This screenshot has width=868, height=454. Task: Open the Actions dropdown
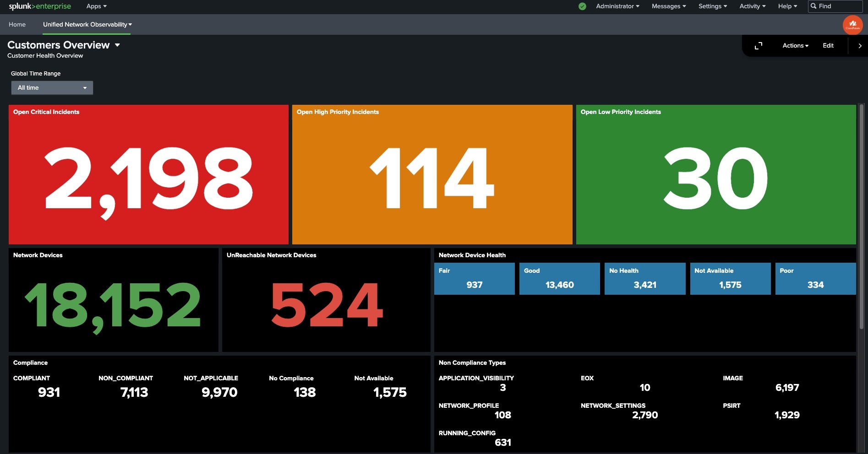pos(795,46)
